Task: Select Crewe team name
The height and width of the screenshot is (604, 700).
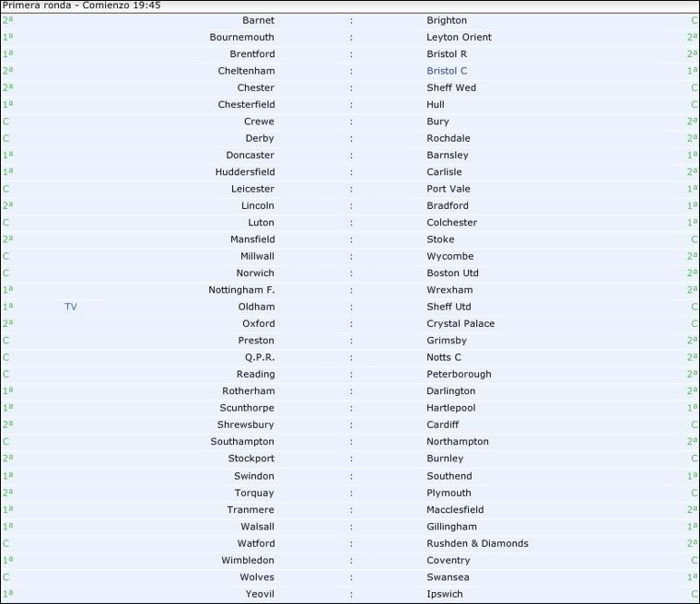Action: point(259,122)
